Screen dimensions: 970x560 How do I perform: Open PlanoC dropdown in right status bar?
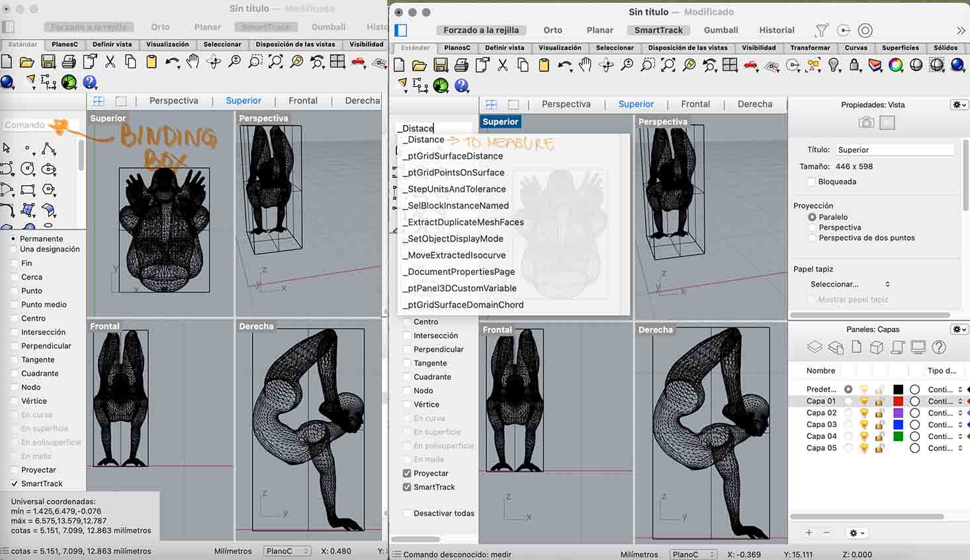point(693,555)
